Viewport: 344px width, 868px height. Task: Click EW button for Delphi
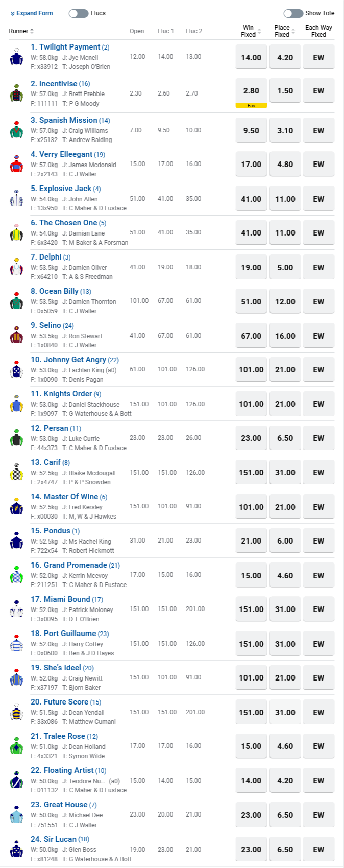click(x=318, y=267)
